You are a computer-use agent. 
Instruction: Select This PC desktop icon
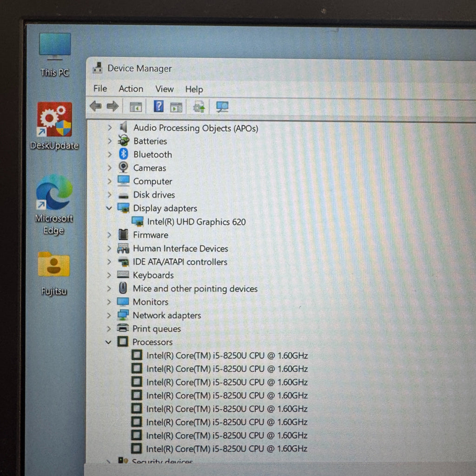55,46
